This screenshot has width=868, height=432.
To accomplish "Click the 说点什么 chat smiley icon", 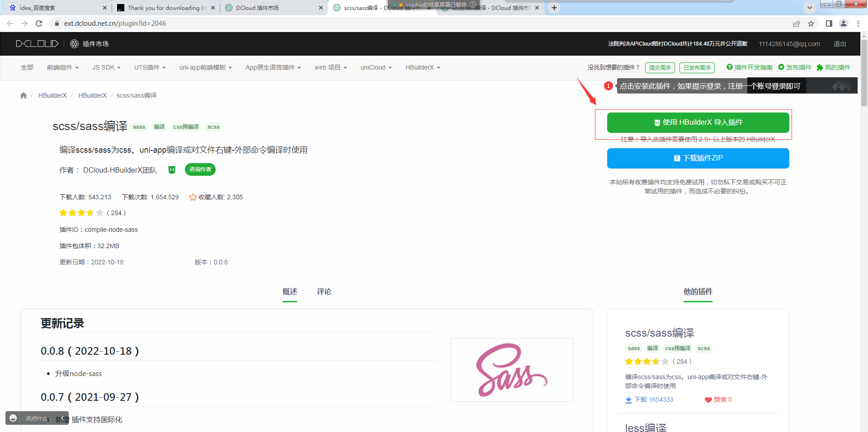I will click(13, 418).
